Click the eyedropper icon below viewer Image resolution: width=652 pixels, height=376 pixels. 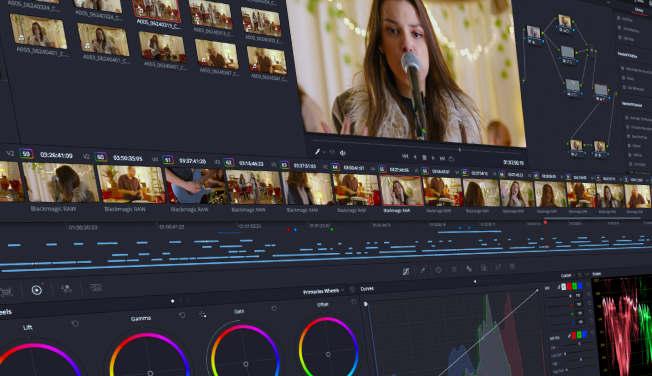pos(317,152)
